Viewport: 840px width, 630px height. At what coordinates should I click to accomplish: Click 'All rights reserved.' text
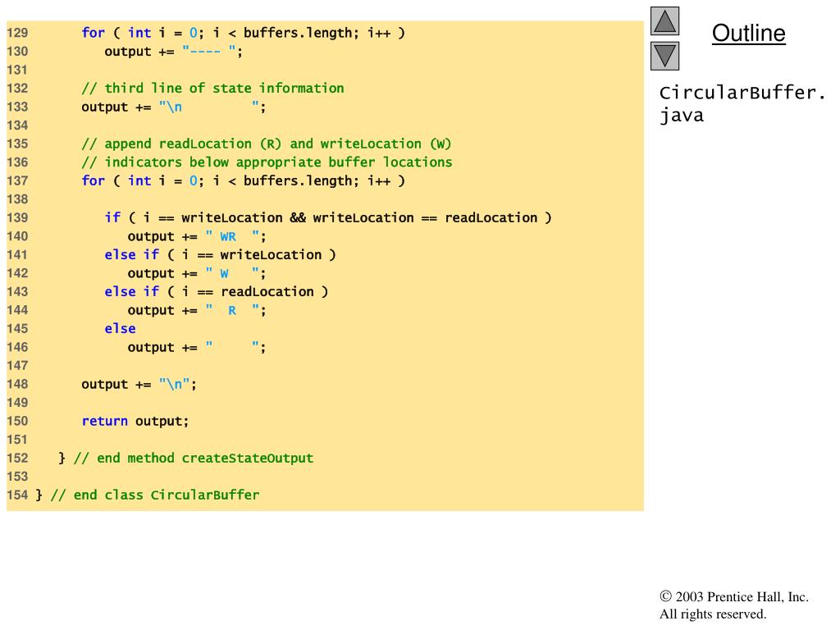click(713, 614)
